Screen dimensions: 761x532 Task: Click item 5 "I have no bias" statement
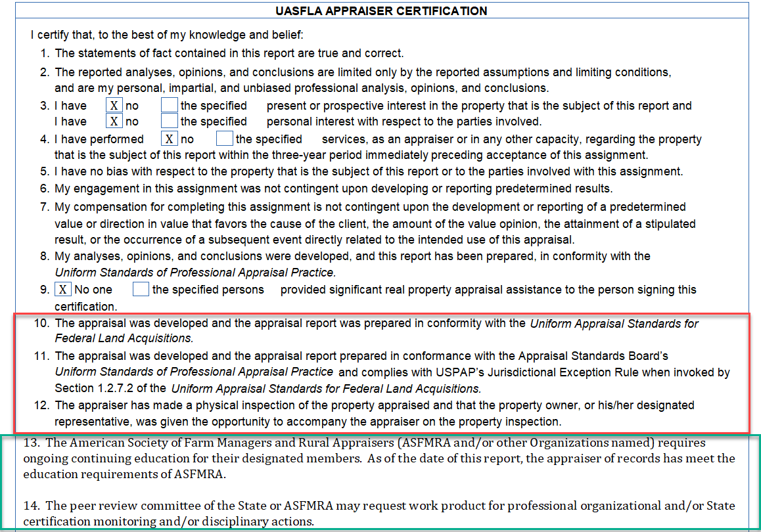[368, 172]
